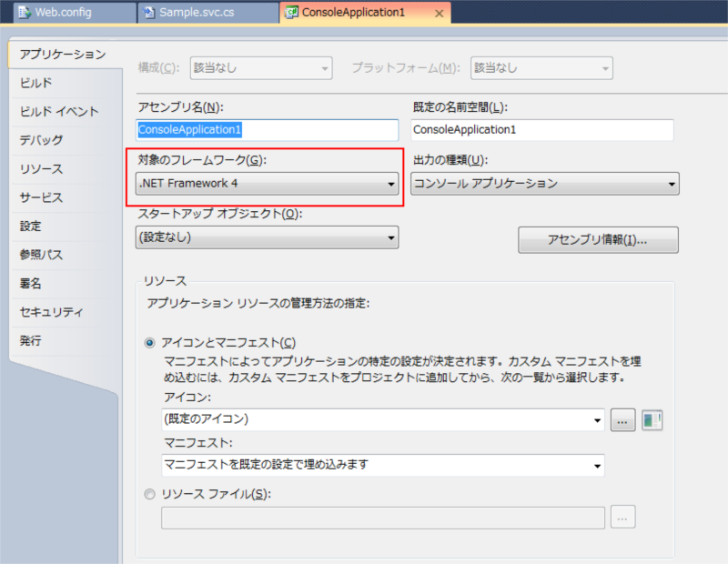Select the アイコンとマニフェスト radio button

tap(149, 343)
